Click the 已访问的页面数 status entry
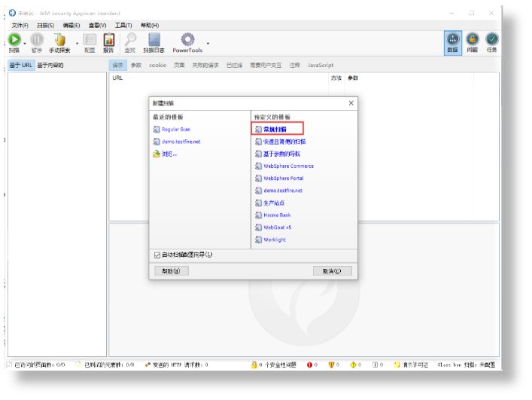Screen dimensions: 532x400 [x=35, y=365]
